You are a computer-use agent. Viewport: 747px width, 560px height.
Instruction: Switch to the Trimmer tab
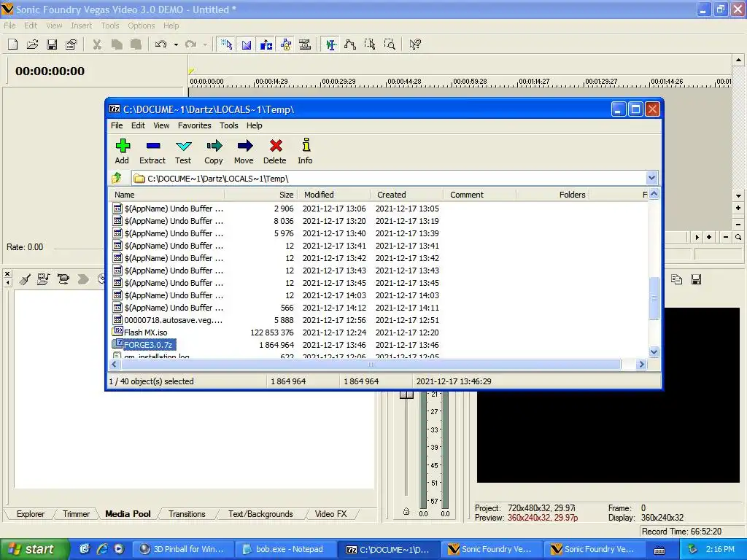76,514
